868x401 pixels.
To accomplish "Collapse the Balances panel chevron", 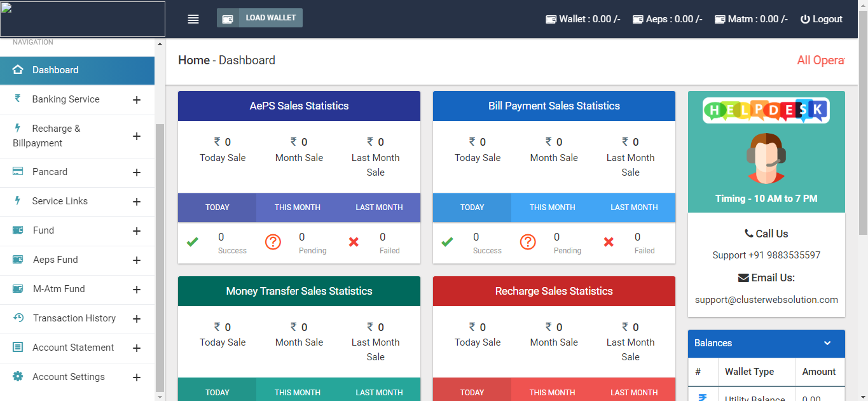I will pos(827,343).
